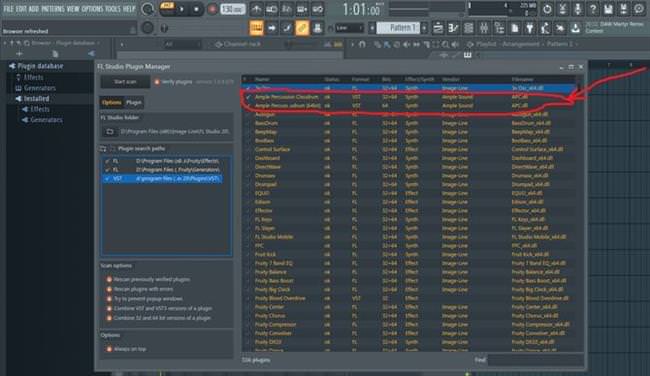Open the PATTERNS menu
Screen dimensions: 650x376
tap(53, 9)
